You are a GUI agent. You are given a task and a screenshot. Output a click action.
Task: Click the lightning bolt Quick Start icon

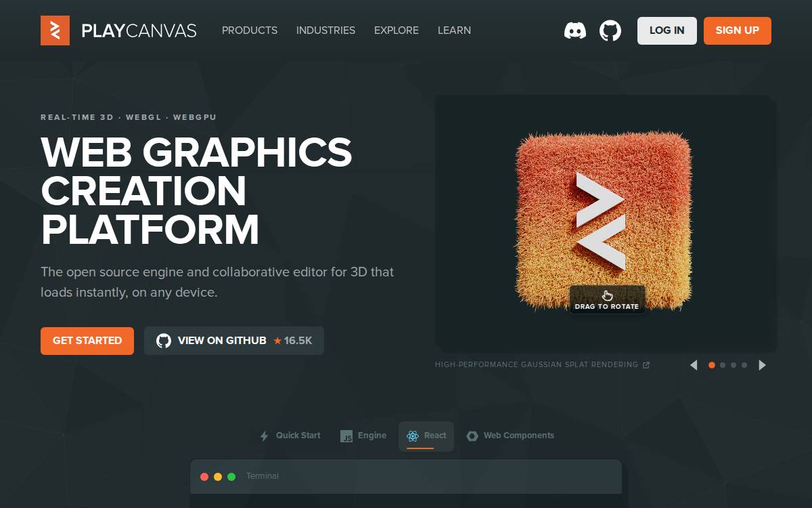(265, 436)
